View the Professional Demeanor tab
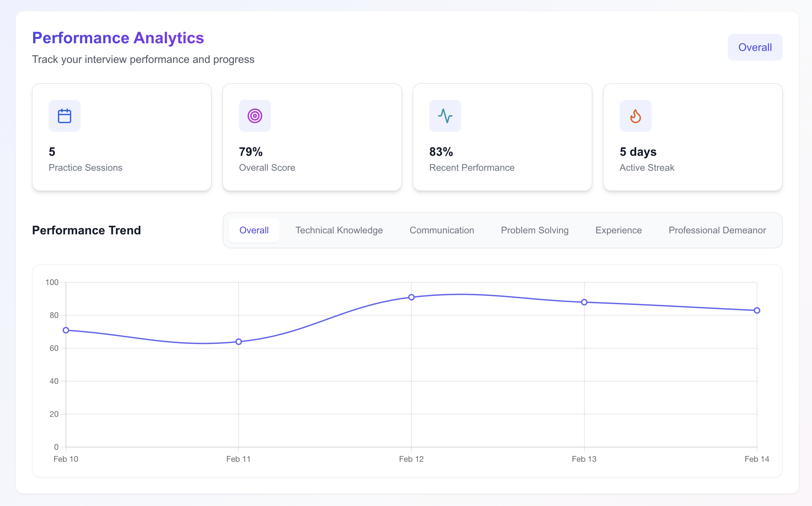 point(717,230)
